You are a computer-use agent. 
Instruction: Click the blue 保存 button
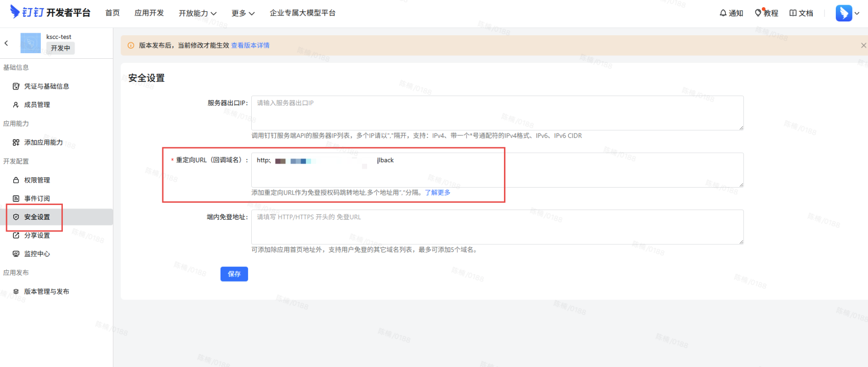pyautogui.click(x=234, y=274)
